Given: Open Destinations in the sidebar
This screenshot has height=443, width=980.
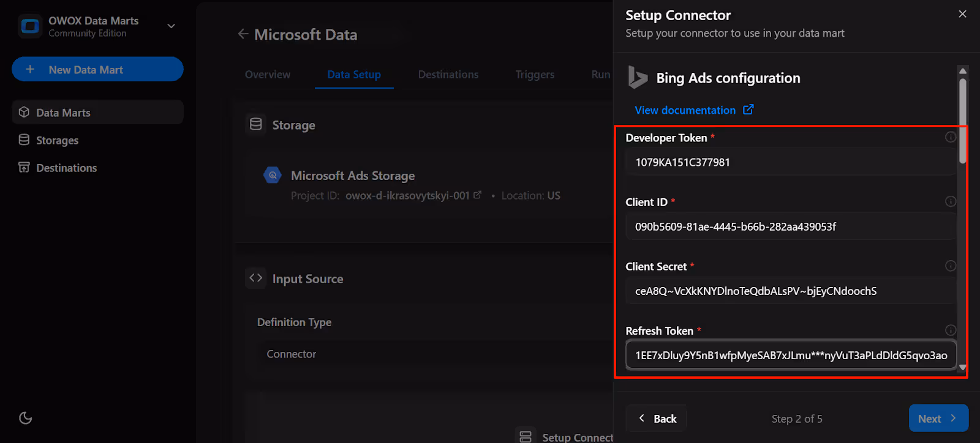Looking at the screenshot, I should pyautogui.click(x=97, y=168).
